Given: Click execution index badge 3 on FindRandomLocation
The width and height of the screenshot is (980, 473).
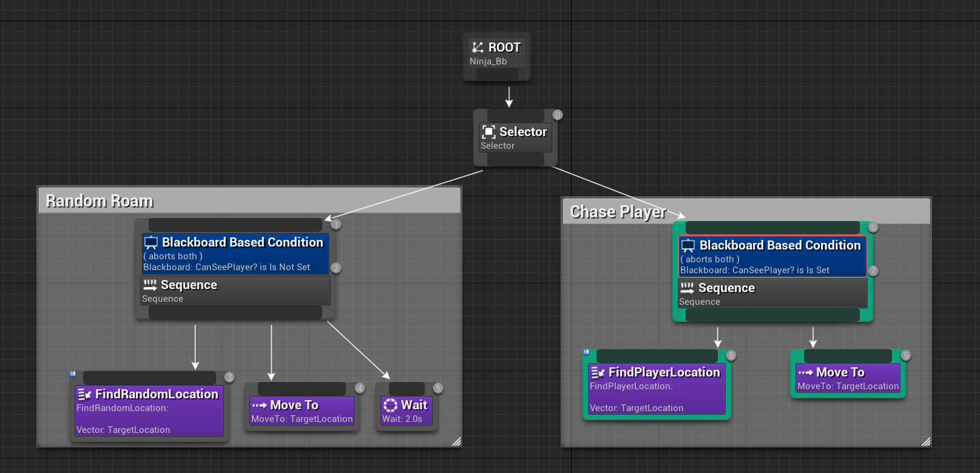Looking at the screenshot, I should [229, 377].
